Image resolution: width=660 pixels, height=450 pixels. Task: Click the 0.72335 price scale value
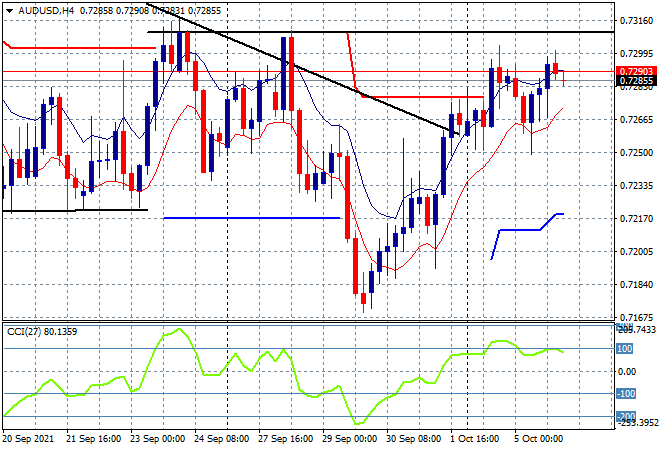(636, 185)
